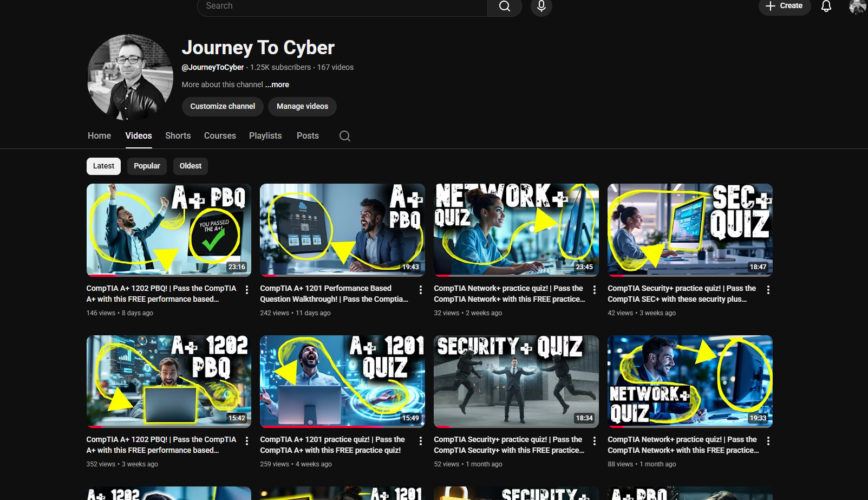Click the 1.25K subscribers text
This screenshot has height=500, width=868.
point(280,67)
